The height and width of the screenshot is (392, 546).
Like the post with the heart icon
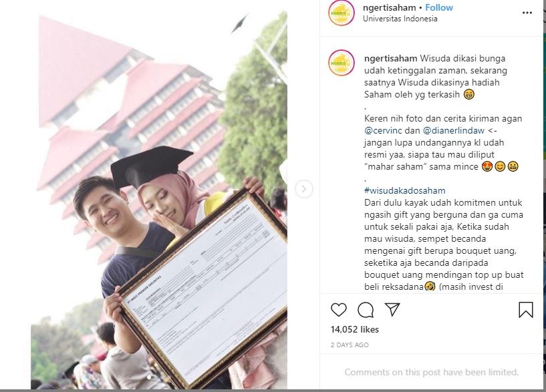tap(338, 310)
